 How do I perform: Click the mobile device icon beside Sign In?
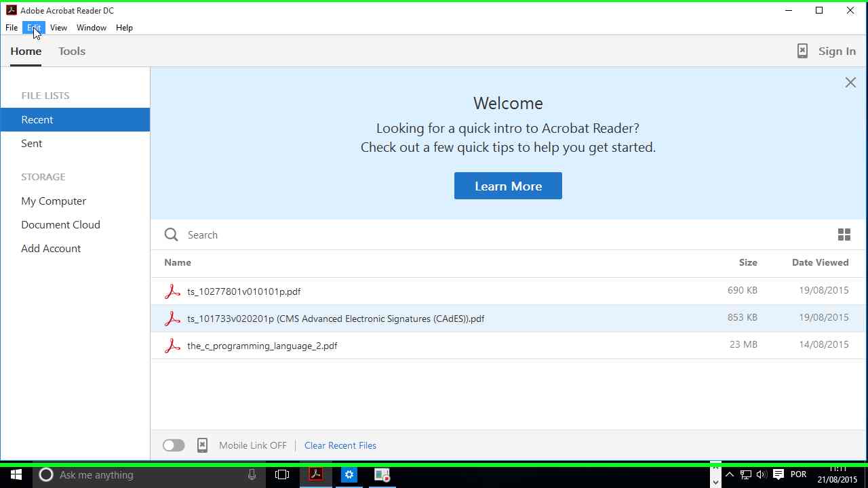click(802, 52)
